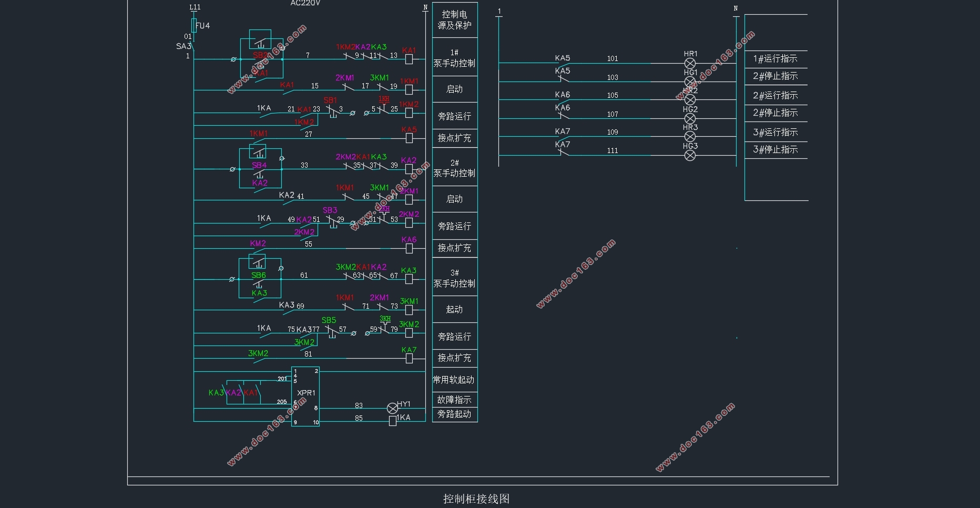Click wire number 103
The image size is (980, 508).
click(612, 77)
